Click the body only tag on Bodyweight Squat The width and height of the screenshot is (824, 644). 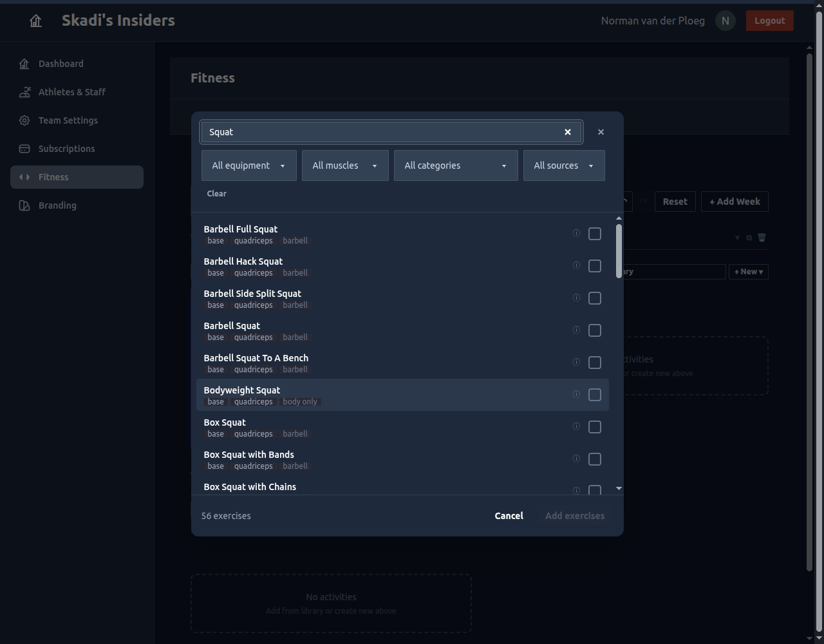point(300,402)
